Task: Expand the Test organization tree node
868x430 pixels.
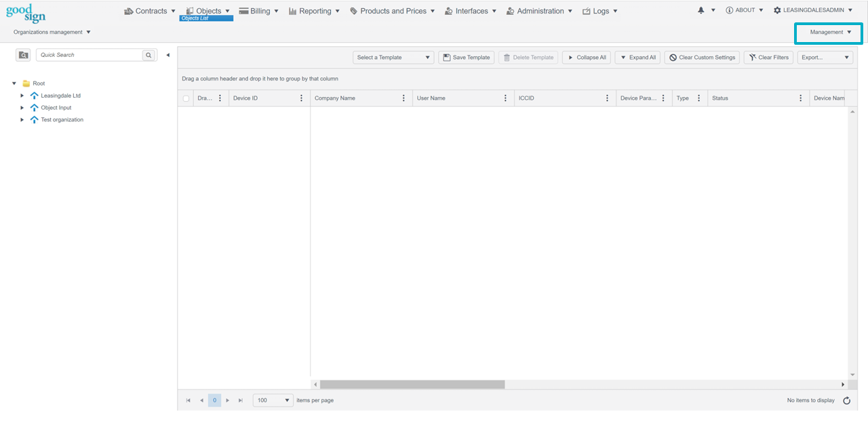Action: point(22,120)
